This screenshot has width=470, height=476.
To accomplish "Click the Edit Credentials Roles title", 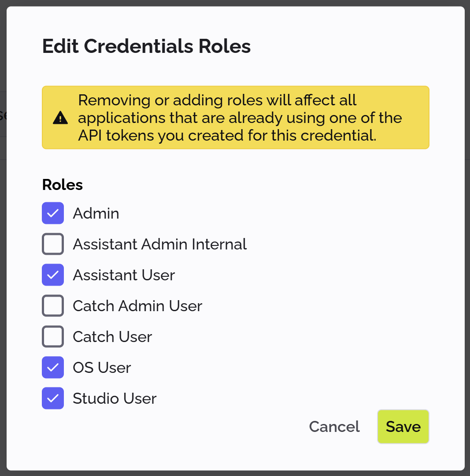I will click(x=146, y=46).
